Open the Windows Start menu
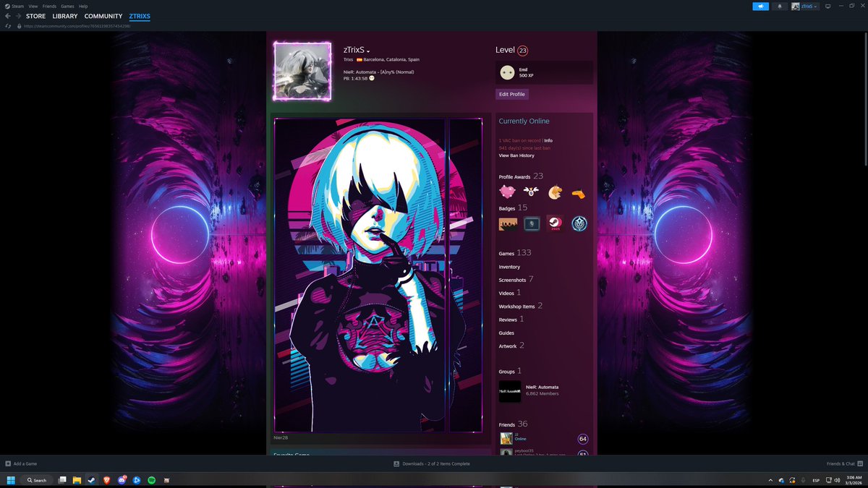Image resolution: width=868 pixels, height=488 pixels. [x=11, y=480]
